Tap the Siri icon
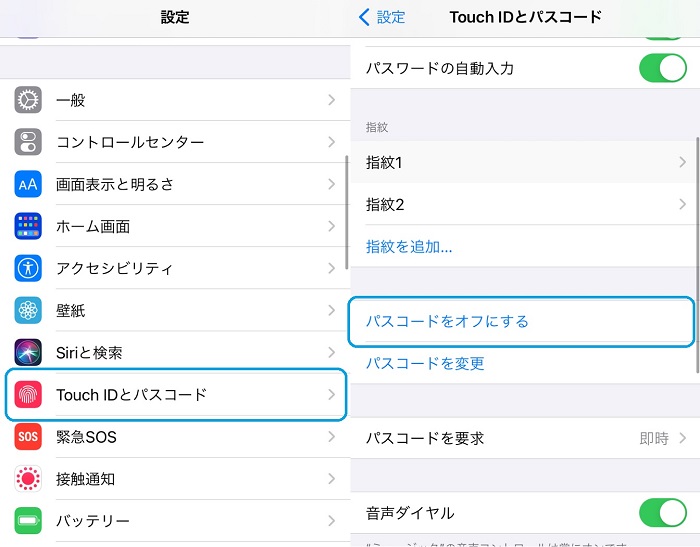 point(28,352)
